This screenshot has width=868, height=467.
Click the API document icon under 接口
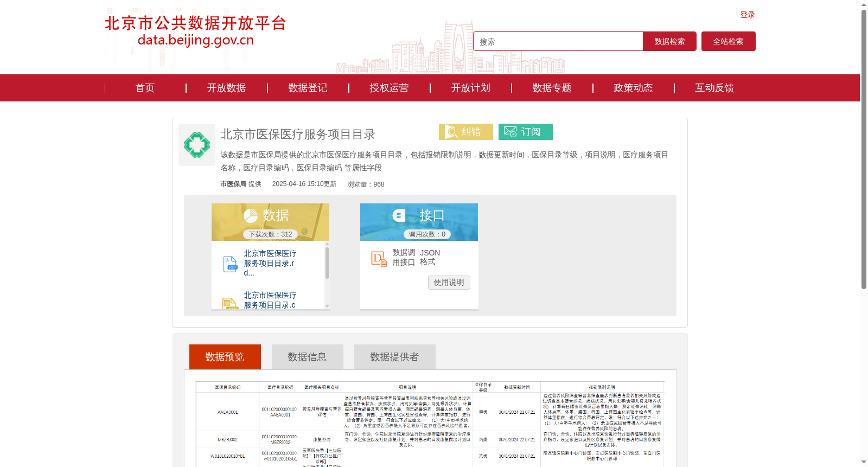click(x=379, y=259)
